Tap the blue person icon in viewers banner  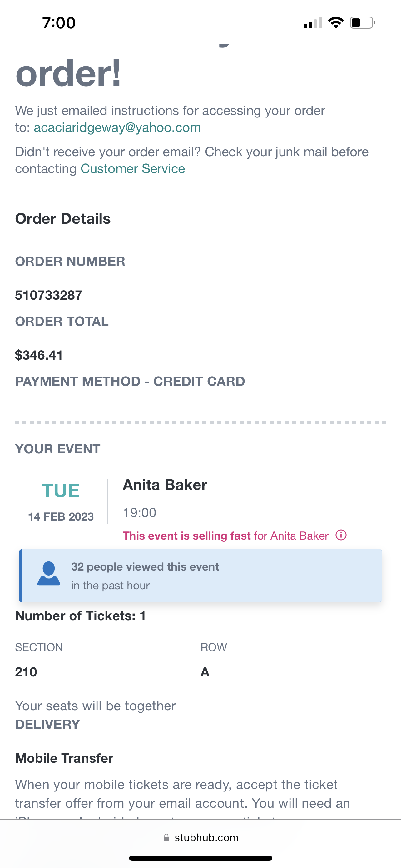49,573
